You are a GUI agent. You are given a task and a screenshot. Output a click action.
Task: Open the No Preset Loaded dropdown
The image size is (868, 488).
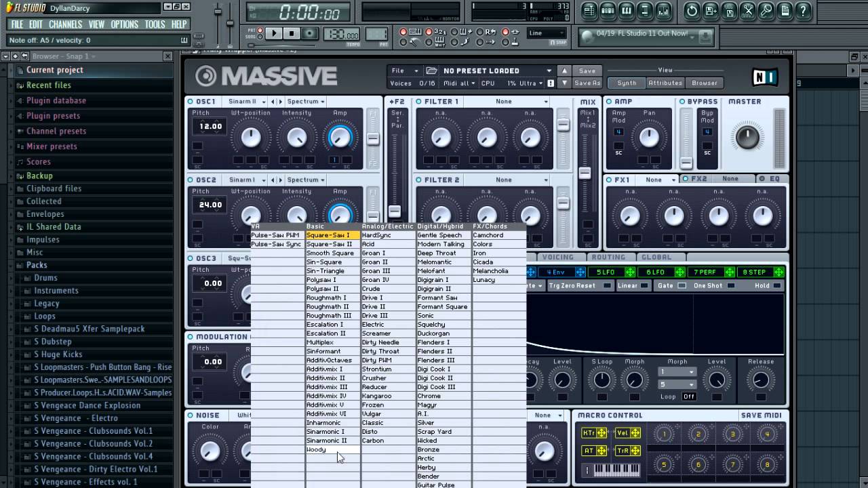pyautogui.click(x=498, y=70)
